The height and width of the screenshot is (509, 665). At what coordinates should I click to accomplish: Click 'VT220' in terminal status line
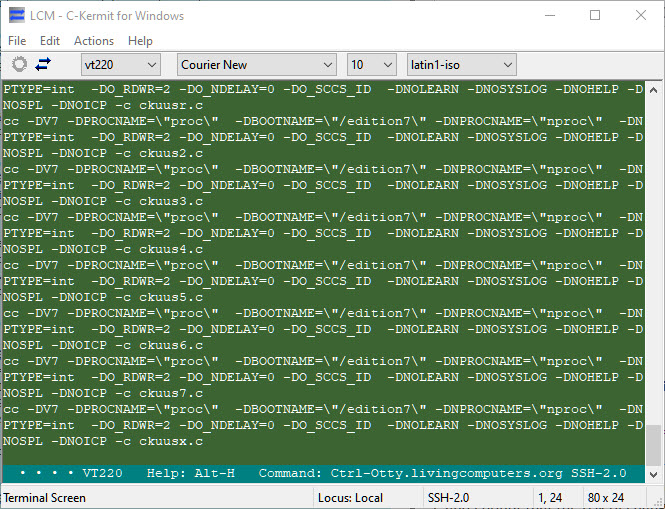(102, 473)
